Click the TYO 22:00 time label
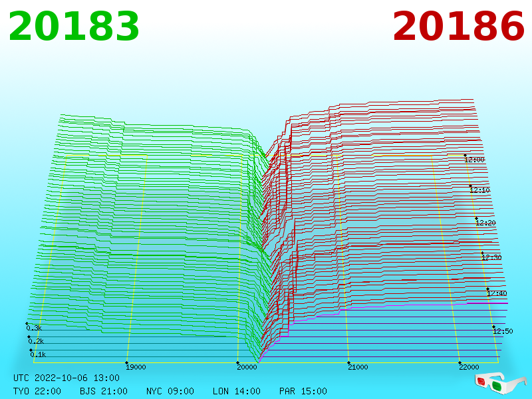 click(37, 391)
